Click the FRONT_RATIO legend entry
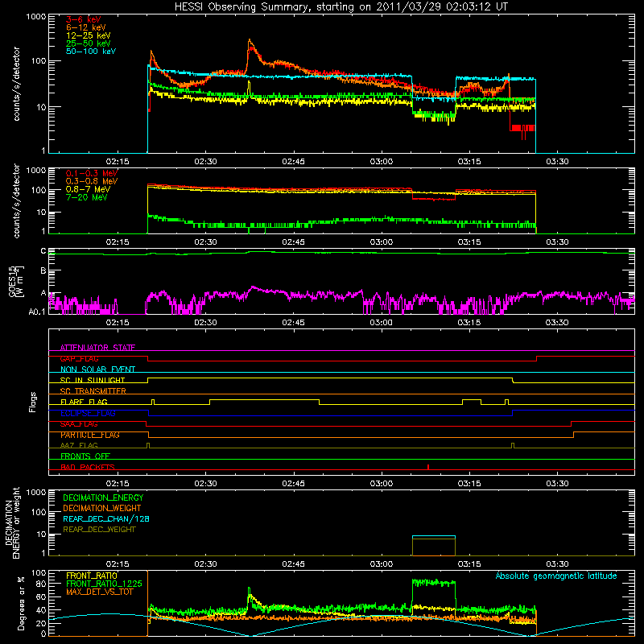 [x=92, y=576]
